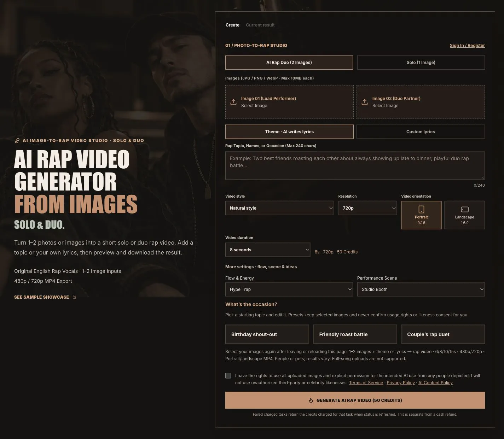Screen dimensions: 504x439
Task: Open the Video style dropdown
Action: point(279,208)
